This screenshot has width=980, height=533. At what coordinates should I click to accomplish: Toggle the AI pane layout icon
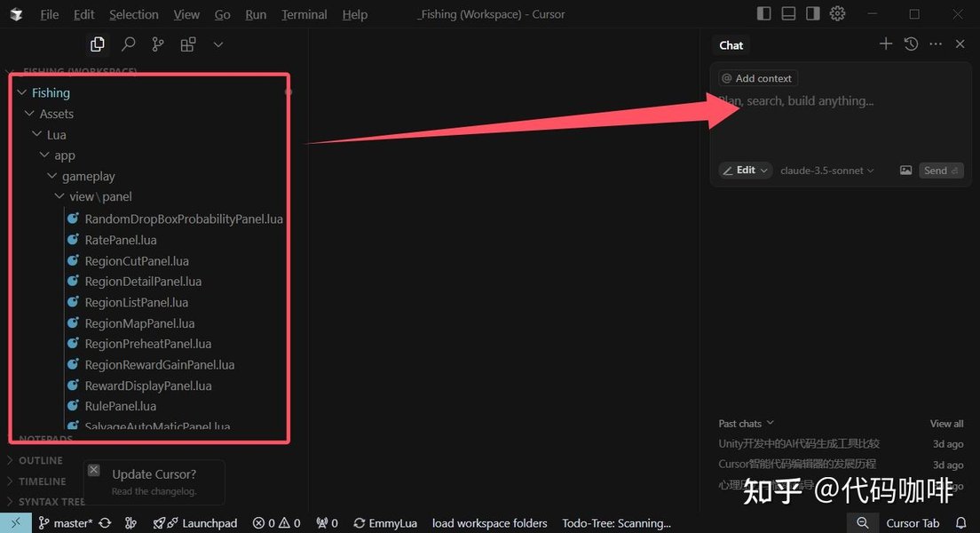coord(812,13)
